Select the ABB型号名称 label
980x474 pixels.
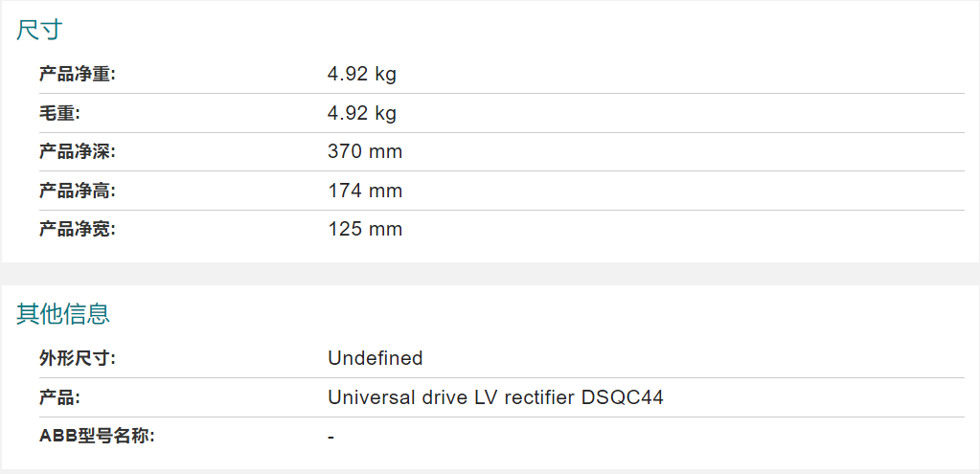[x=97, y=436]
